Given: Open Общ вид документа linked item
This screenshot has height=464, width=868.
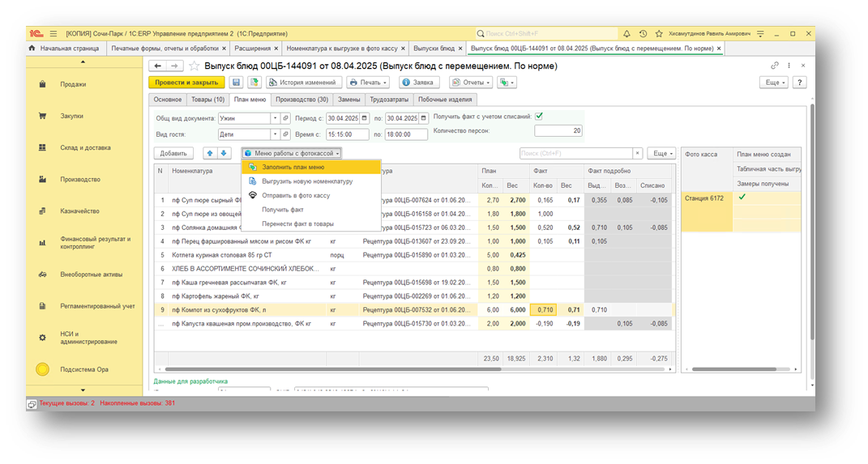Looking at the screenshot, I should [x=285, y=118].
